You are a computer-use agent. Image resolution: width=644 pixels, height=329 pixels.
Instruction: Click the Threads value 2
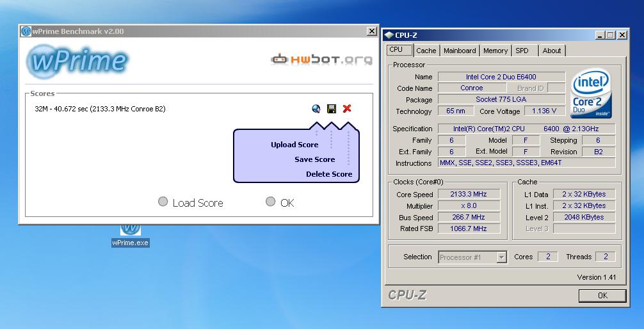click(606, 257)
